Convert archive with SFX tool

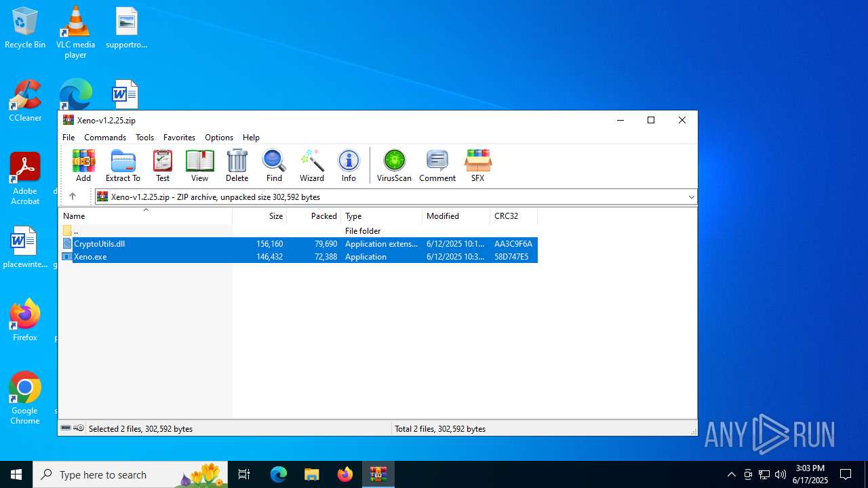[x=478, y=166]
